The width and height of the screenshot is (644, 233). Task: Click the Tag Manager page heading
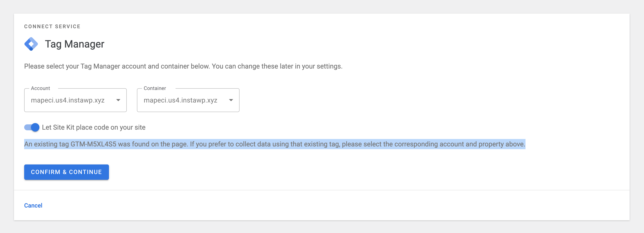pyautogui.click(x=74, y=44)
